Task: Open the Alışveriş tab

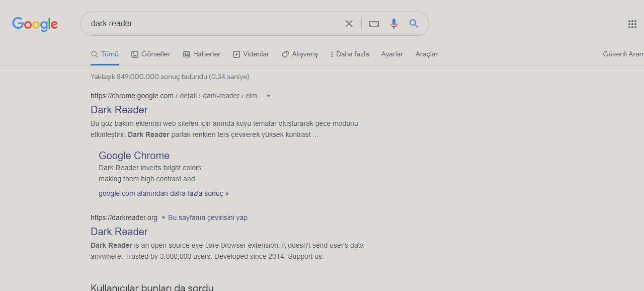Action: [300, 54]
